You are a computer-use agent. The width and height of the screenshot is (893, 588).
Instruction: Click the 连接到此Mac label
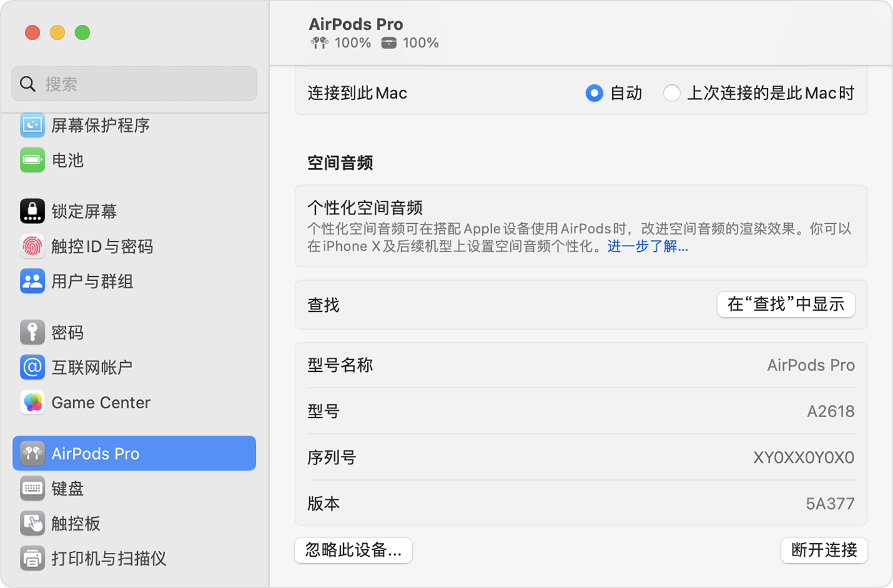357,93
